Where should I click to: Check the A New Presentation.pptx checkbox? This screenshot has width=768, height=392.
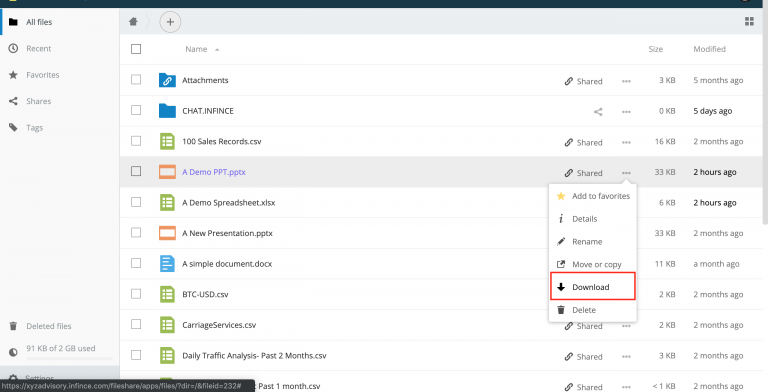coord(136,232)
